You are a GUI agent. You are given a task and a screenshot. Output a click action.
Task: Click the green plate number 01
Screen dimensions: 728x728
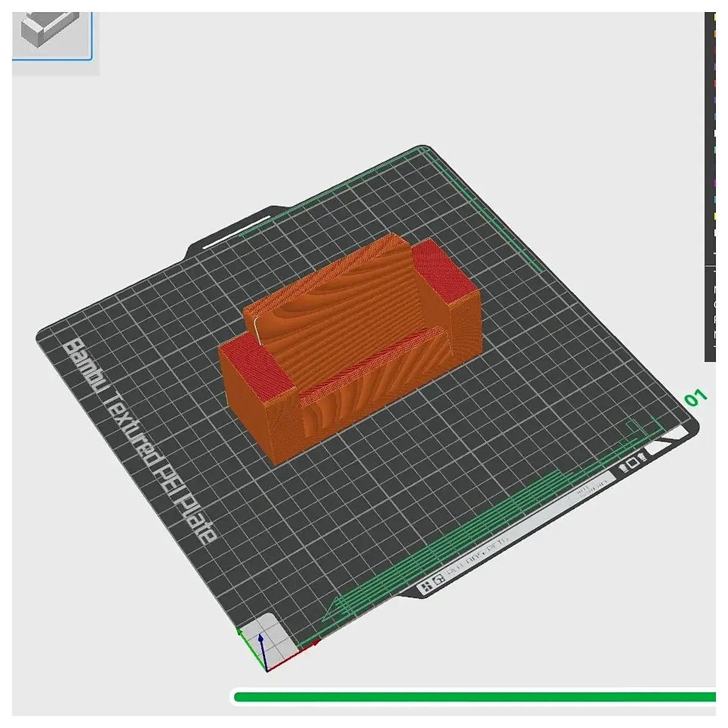(696, 399)
